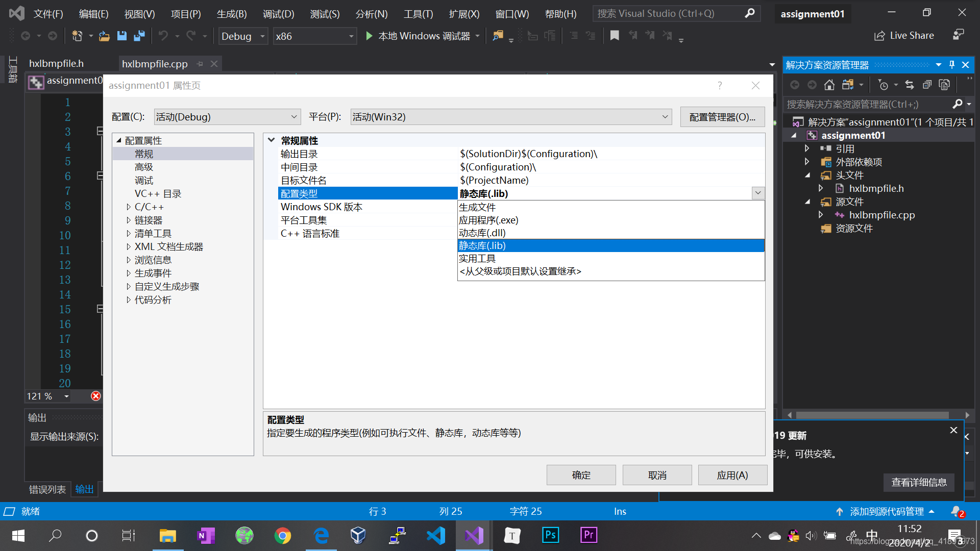Click 确定 button to confirm settings

click(x=581, y=475)
